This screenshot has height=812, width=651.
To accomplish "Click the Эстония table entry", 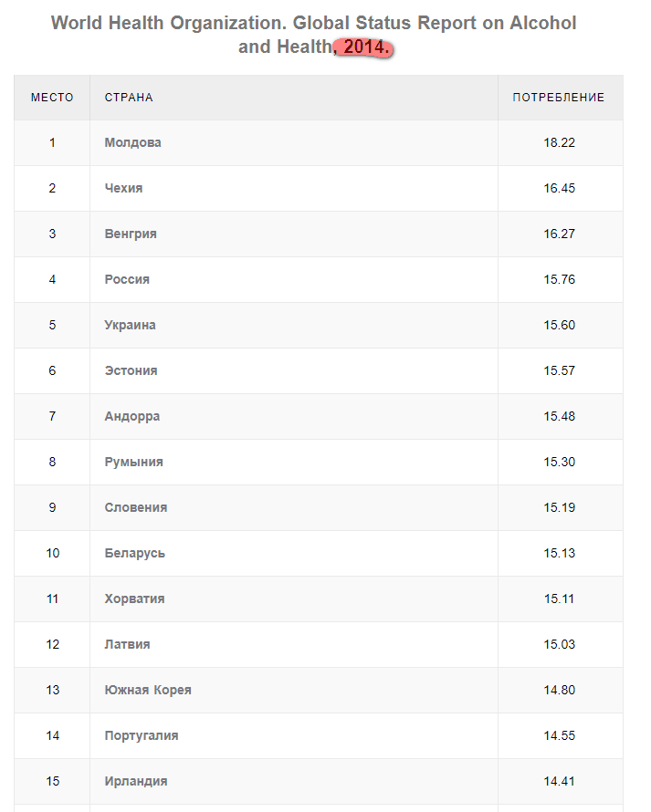I will point(131,371).
